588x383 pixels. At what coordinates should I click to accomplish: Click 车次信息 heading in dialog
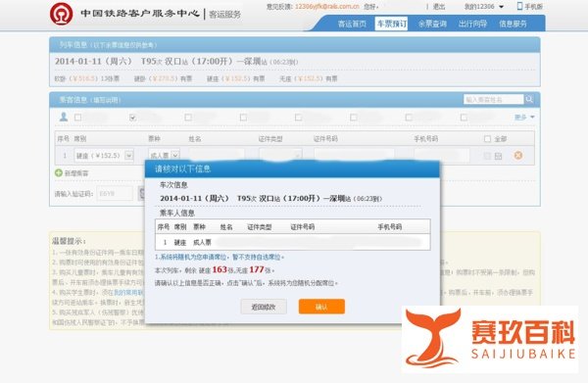[173, 185]
